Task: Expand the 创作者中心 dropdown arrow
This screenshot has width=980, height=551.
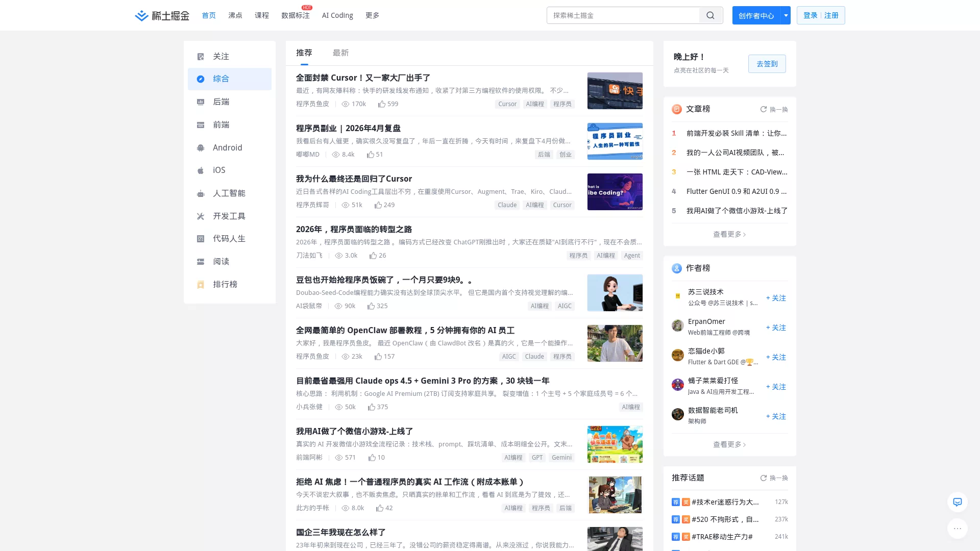Action: tap(786, 15)
